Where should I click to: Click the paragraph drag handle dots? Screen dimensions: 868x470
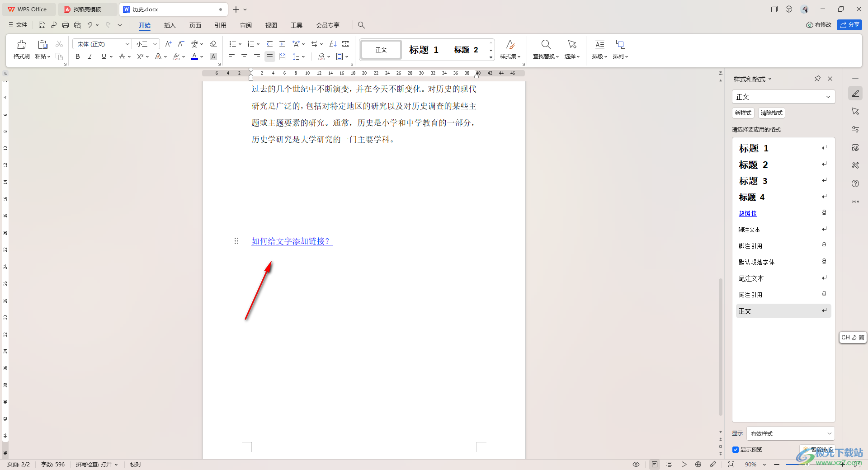pyautogui.click(x=236, y=241)
